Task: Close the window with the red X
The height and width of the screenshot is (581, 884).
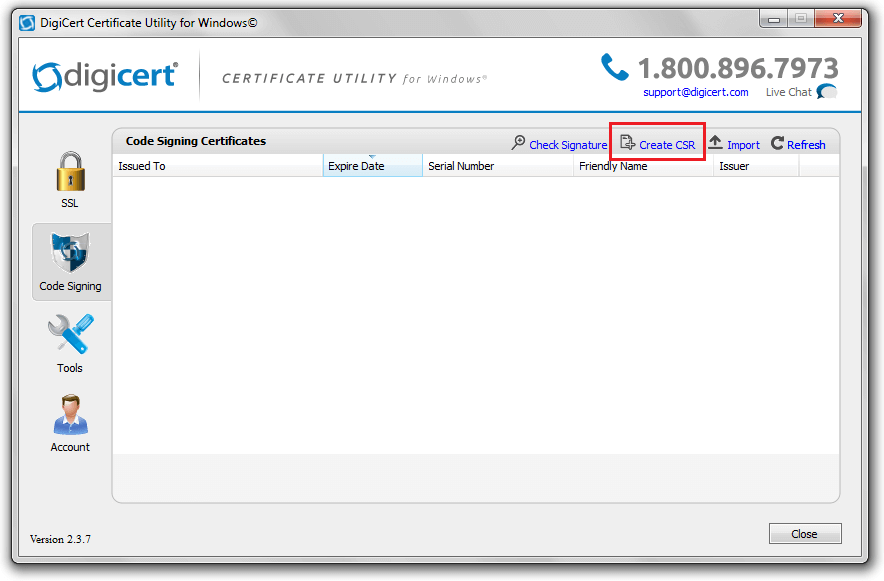Action: point(838,19)
